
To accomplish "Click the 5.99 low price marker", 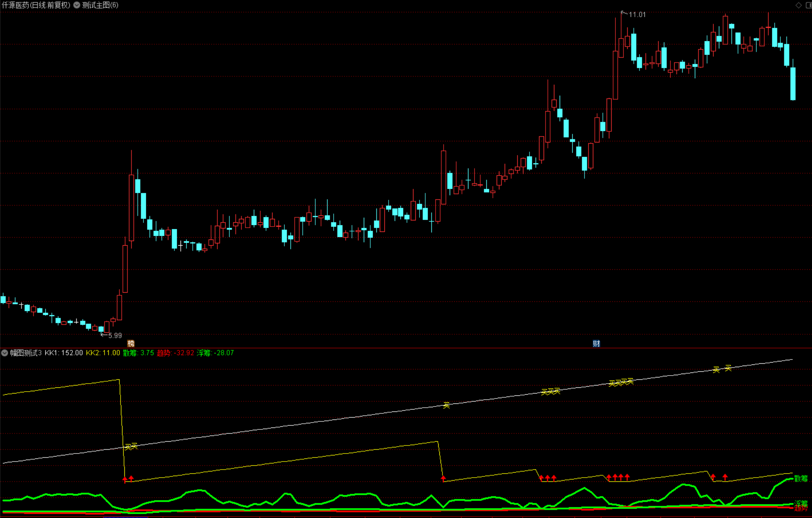I will coord(115,335).
